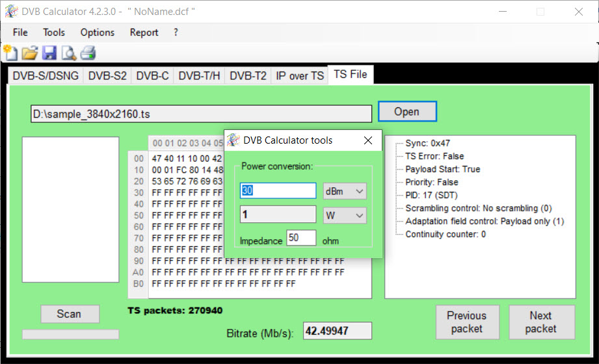The image size is (599, 364).
Task: Select the Scrambling control item
Action: click(x=479, y=208)
